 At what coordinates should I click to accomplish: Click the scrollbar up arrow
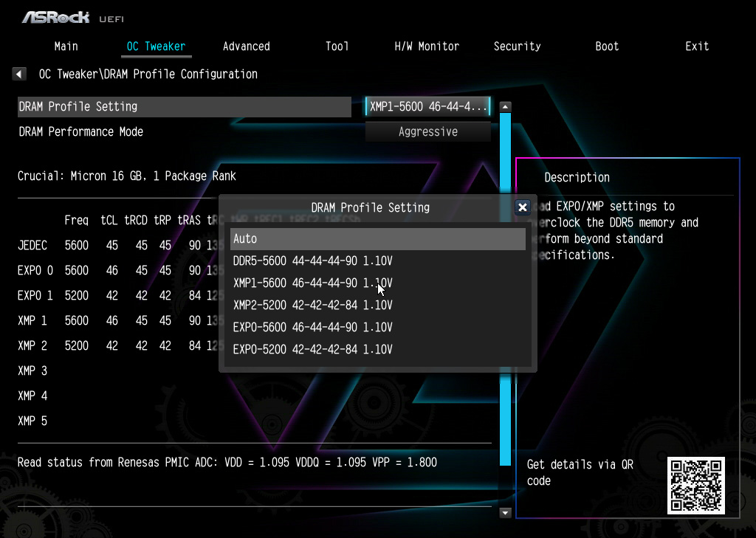[x=505, y=106]
